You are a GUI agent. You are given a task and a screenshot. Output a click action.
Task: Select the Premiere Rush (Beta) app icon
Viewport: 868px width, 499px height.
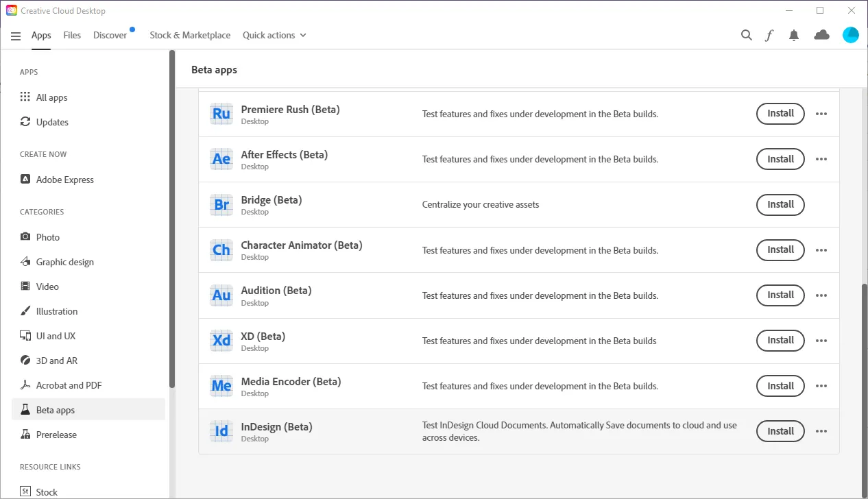[221, 114]
